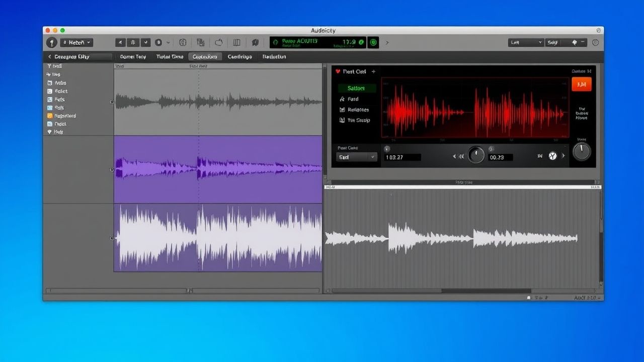
Task: Click the red waveform display
Action: [x=475, y=108]
